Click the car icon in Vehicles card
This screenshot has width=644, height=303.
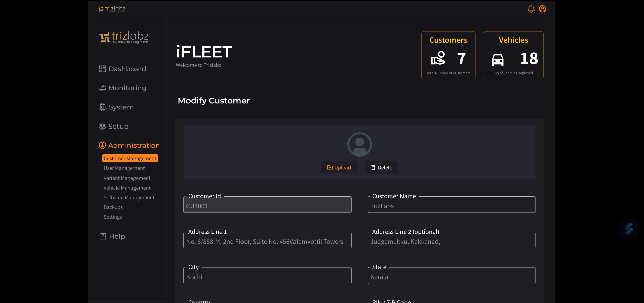[497, 60]
